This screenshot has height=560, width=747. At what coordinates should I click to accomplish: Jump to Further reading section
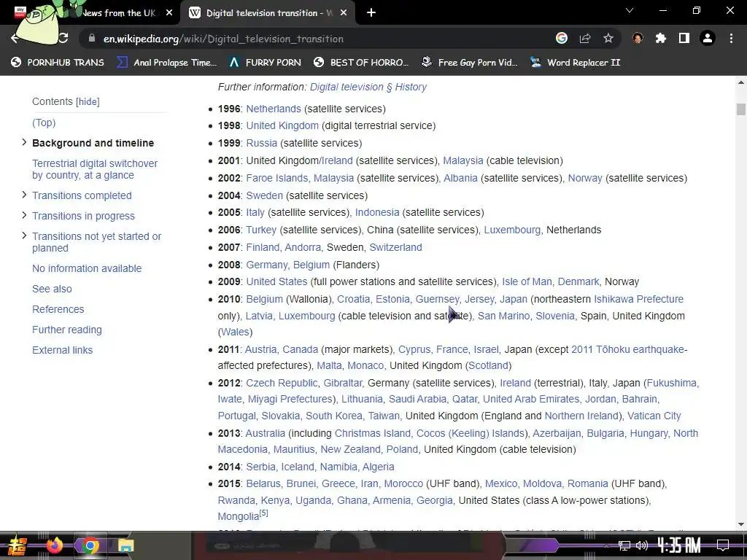[x=66, y=330]
